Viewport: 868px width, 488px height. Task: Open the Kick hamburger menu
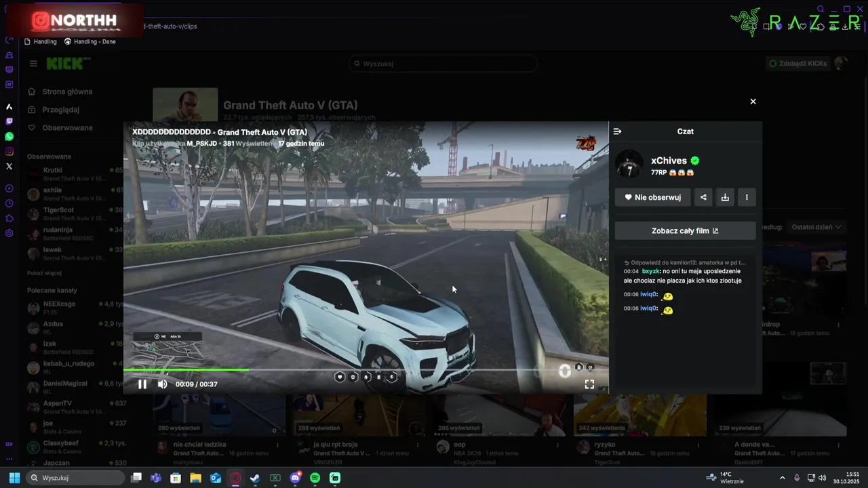pos(33,64)
